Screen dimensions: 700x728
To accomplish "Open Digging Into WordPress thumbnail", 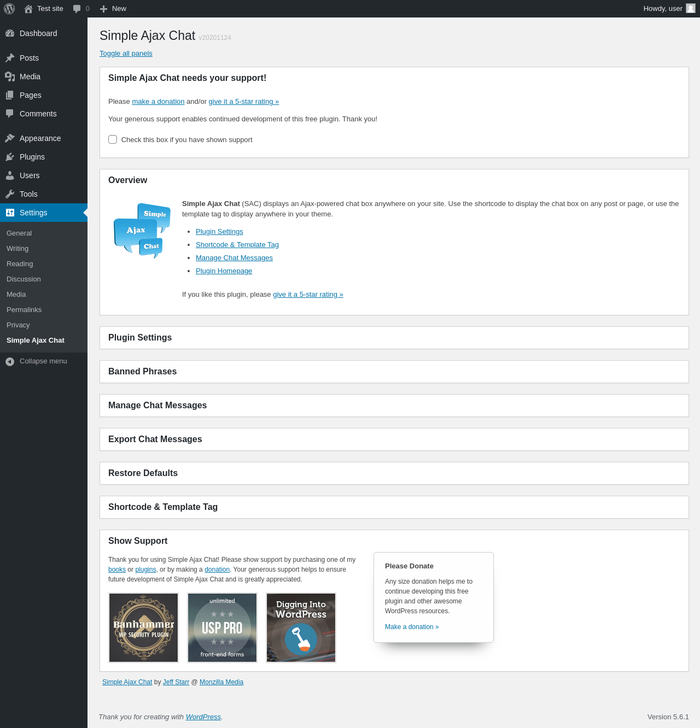I will click(301, 627).
